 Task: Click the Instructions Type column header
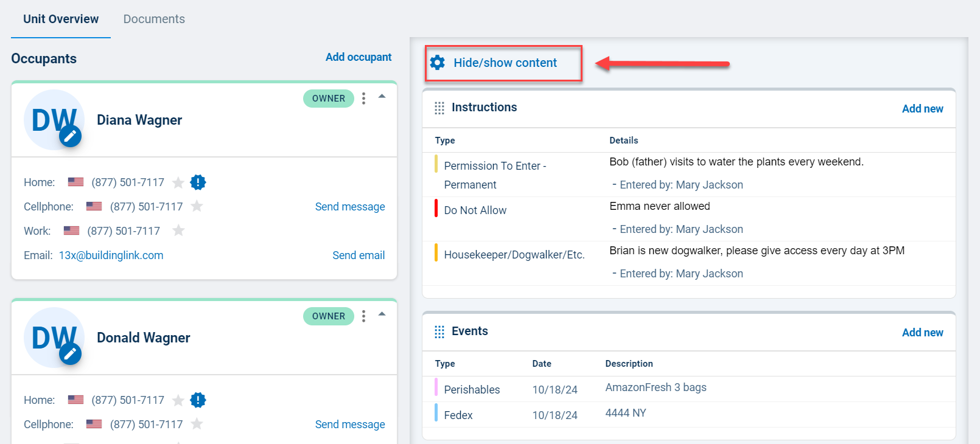(x=445, y=140)
